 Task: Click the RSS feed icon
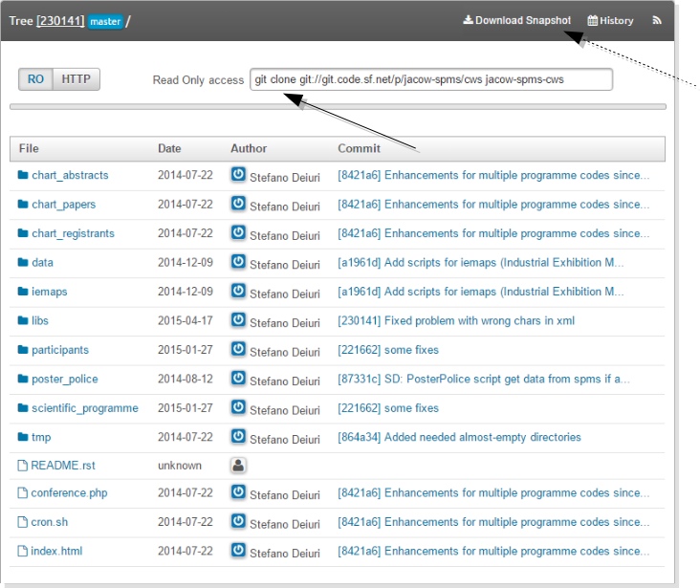click(x=656, y=20)
